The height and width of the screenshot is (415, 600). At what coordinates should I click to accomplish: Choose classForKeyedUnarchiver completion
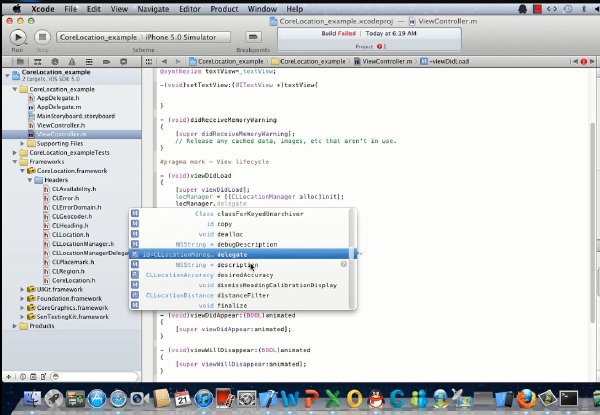click(x=240, y=214)
